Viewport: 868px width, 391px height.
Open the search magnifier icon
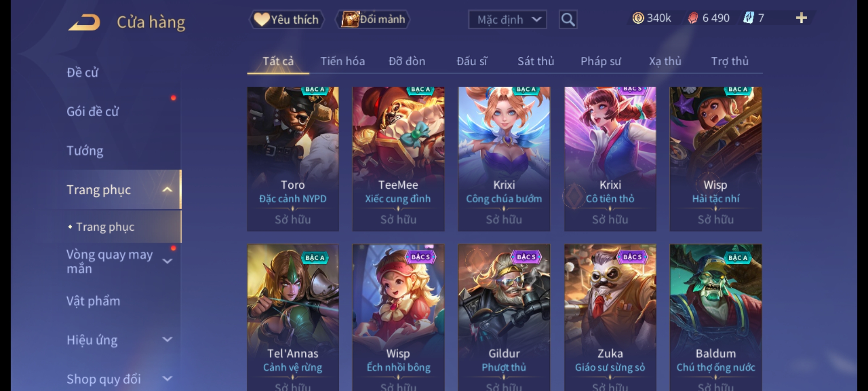point(568,20)
